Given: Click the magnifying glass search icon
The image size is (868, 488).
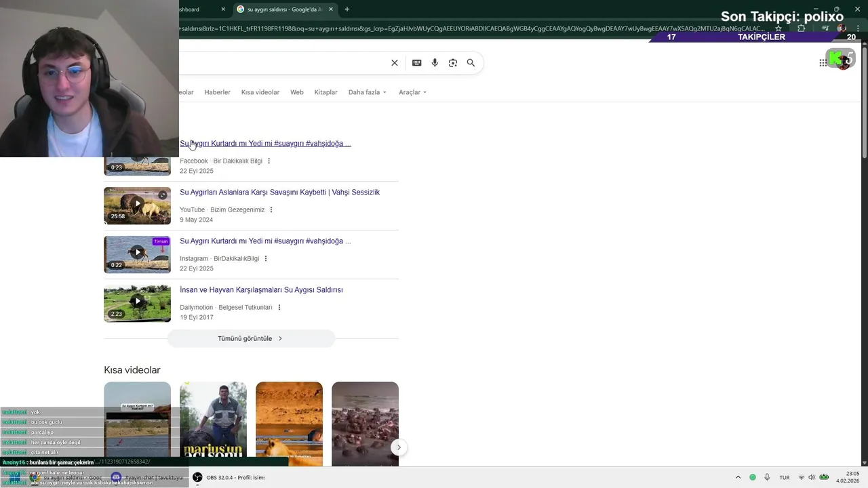Looking at the screenshot, I should [471, 63].
